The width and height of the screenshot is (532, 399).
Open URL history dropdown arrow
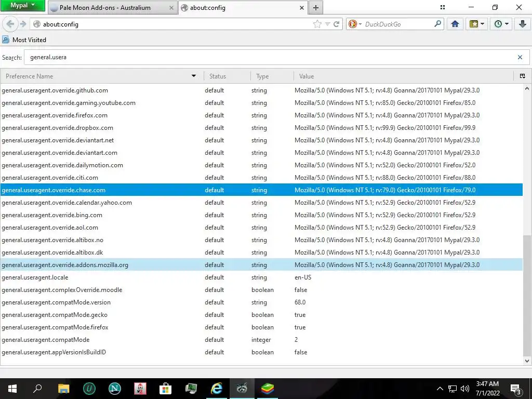tap(327, 24)
